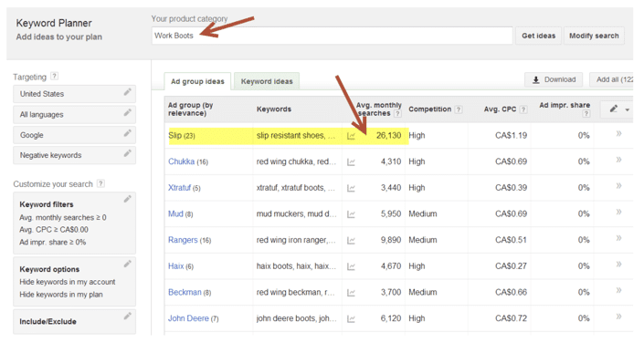This screenshot has width=644, height=343.
Task: Open the John Deere ad group link
Action: pyautogui.click(x=188, y=318)
